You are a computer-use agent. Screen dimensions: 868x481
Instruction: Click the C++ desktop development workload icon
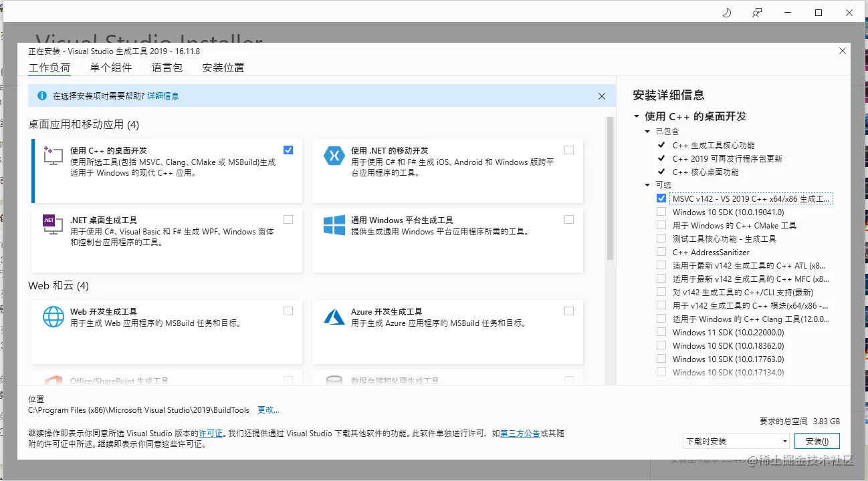53,155
